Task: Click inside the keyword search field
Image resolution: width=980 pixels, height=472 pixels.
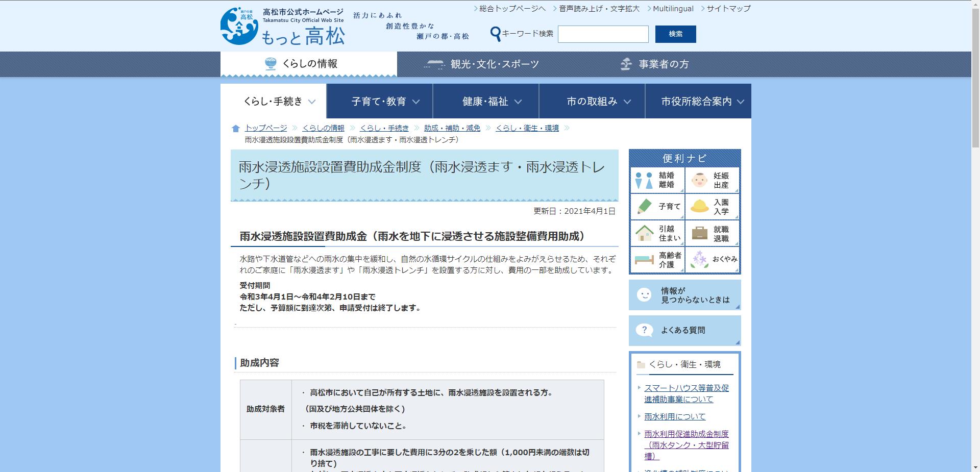Action: [x=603, y=34]
